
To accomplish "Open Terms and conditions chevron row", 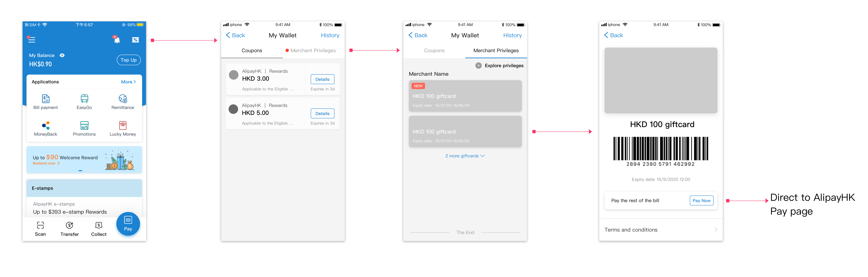I will click(x=661, y=230).
